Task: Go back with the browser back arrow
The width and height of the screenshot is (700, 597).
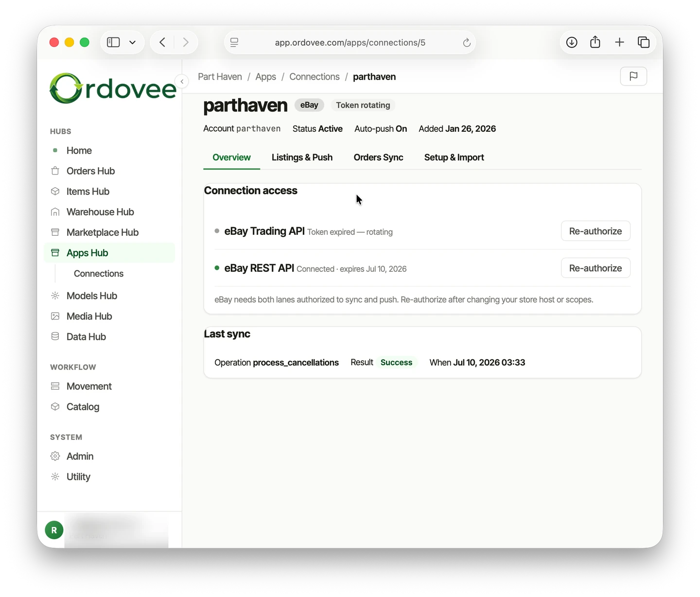Action: coord(162,42)
